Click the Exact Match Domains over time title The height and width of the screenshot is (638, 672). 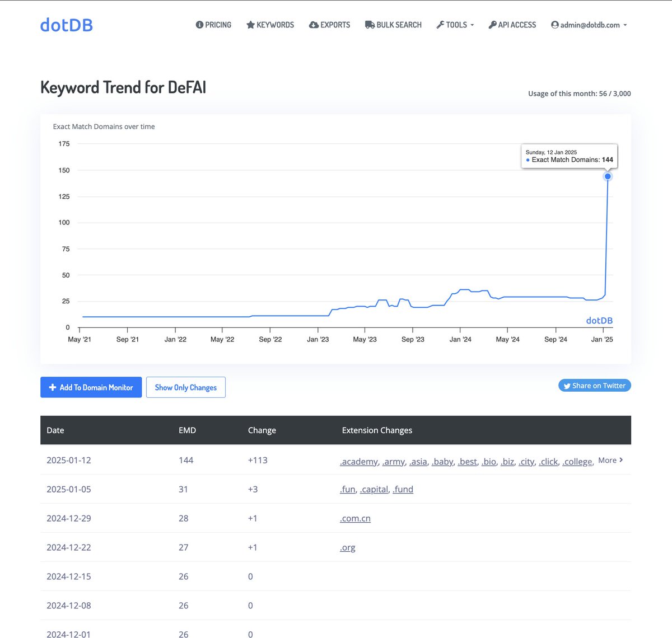click(104, 126)
